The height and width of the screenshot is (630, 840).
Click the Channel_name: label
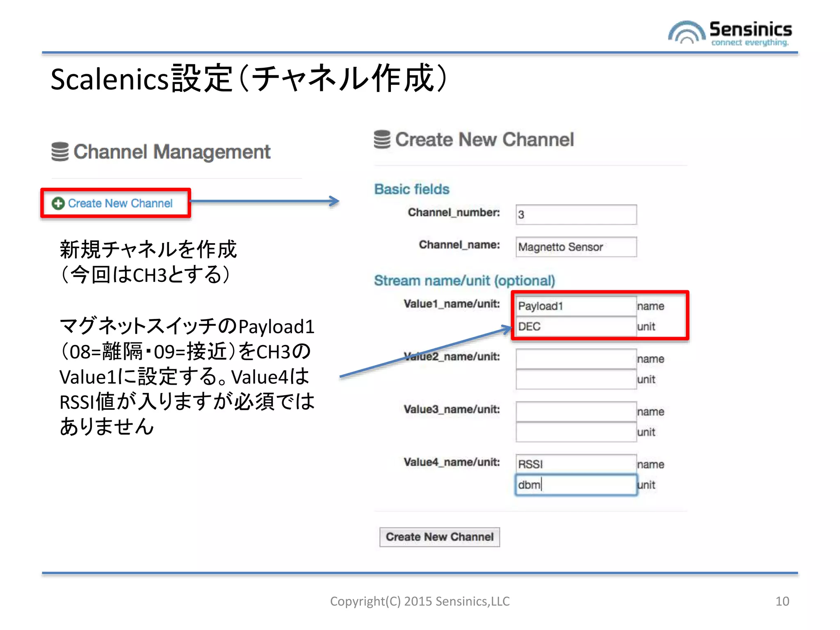pos(459,245)
